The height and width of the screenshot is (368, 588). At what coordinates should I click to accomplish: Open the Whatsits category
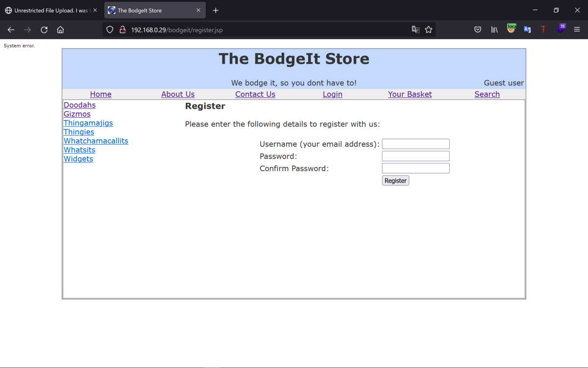79,150
